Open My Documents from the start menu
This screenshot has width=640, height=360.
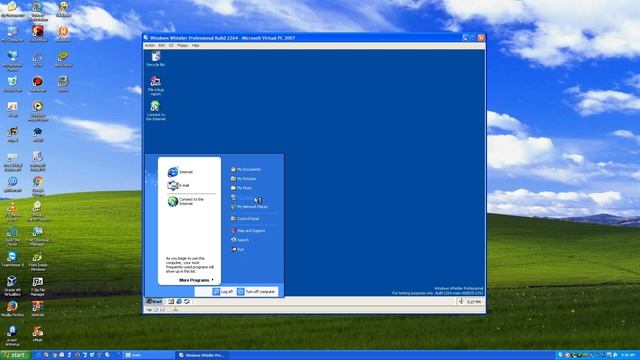pos(246,169)
